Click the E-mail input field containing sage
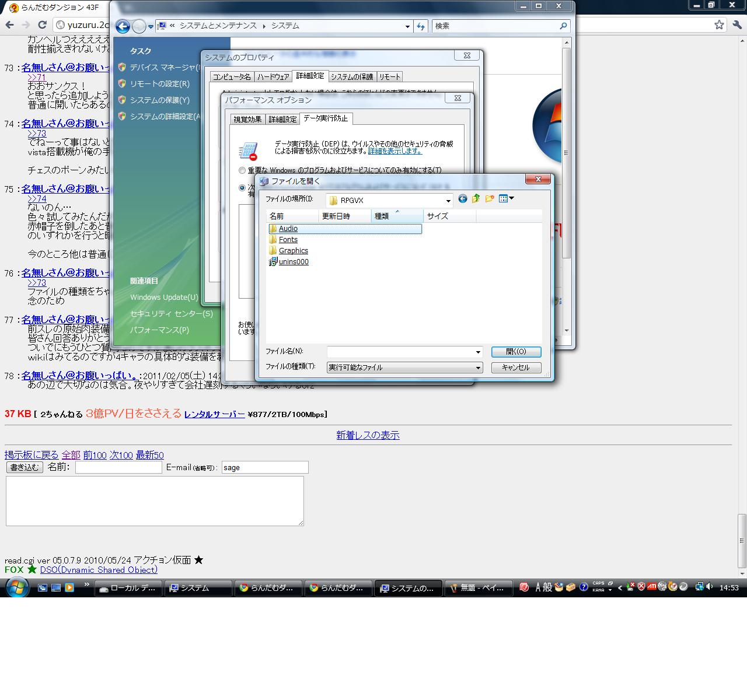This screenshot has height=700, width=747. [264, 467]
